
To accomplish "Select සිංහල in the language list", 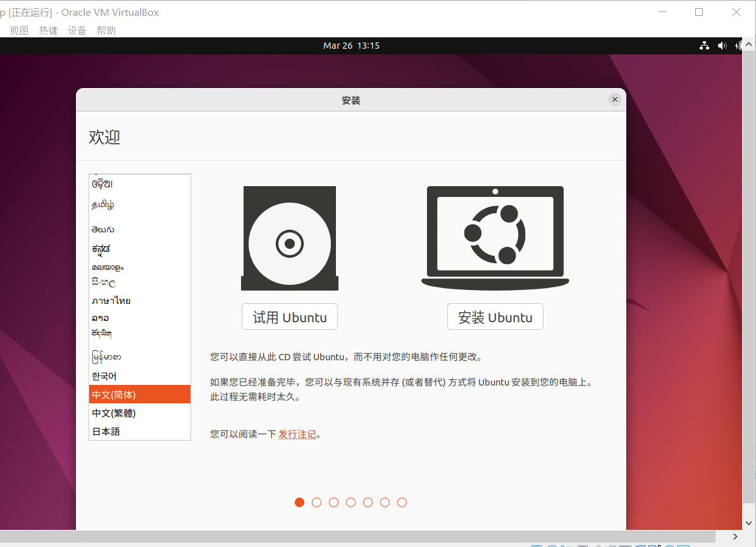I will [140, 282].
